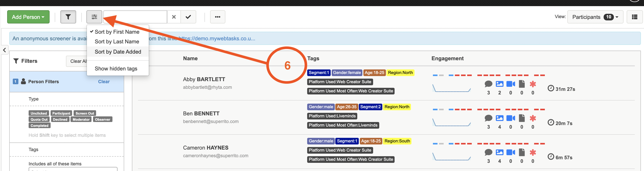Click the X clear search icon
Image resolution: width=644 pixels, height=171 pixels.
pyautogui.click(x=174, y=17)
